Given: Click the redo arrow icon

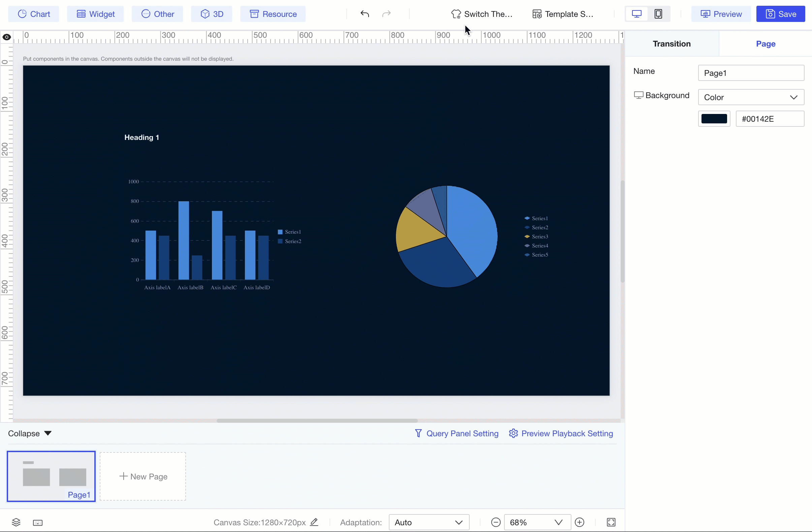Looking at the screenshot, I should point(386,14).
